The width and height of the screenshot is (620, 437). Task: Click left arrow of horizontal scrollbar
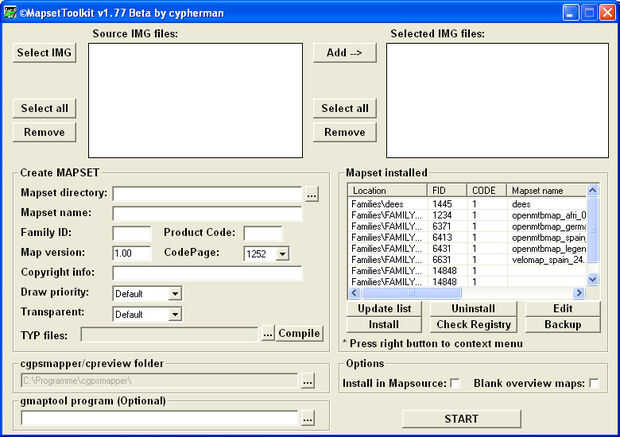point(354,293)
